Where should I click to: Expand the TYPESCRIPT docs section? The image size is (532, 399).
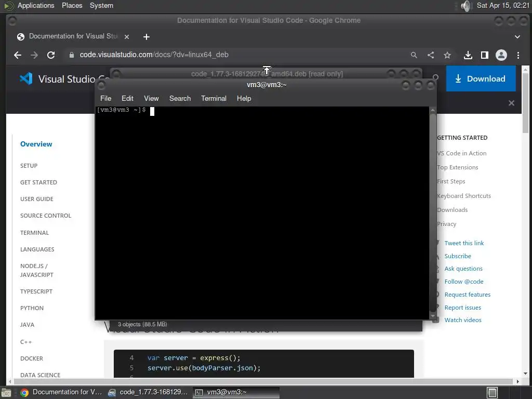pos(36,291)
